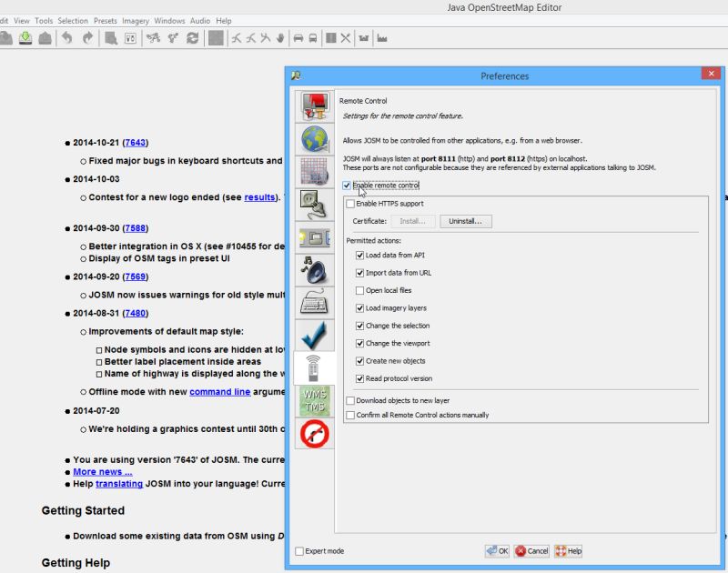Open the 7480 release link
This screenshot has height=573, width=728.
click(x=136, y=313)
